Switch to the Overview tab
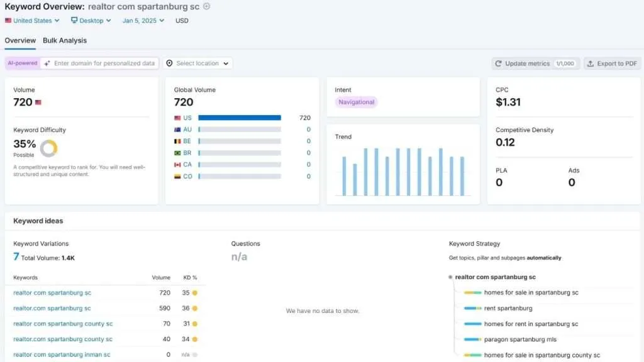The image size is (644, 362). point(20,41)
